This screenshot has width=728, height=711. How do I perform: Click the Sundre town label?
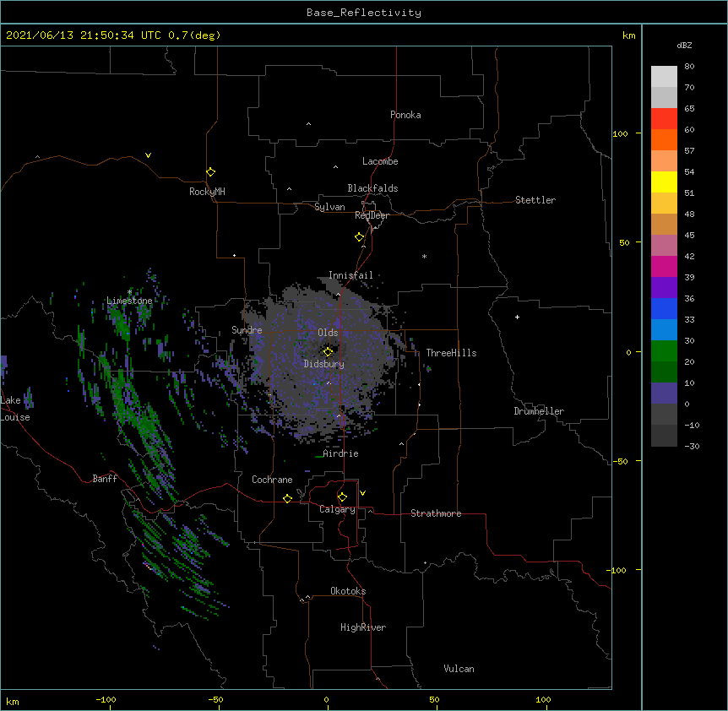point(247,330)
